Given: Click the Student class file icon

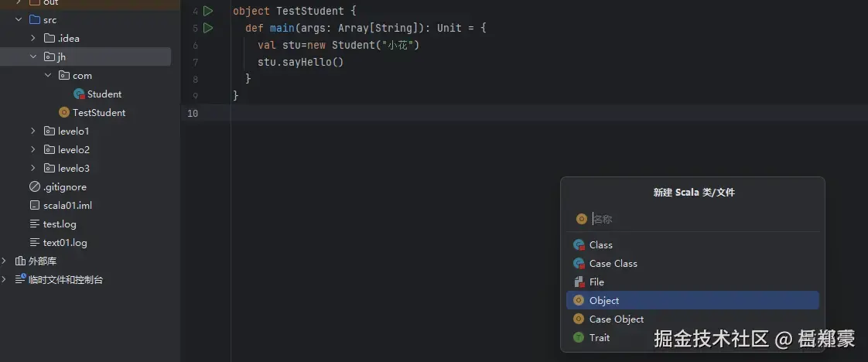Looking at the screenshot, I should point(79,94).
